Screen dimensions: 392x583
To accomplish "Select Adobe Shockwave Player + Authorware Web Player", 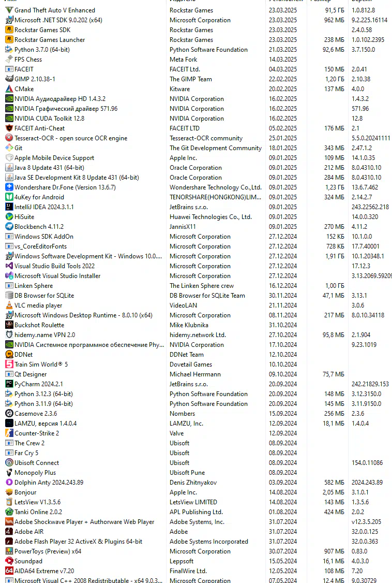I will [x=84, y=522].
